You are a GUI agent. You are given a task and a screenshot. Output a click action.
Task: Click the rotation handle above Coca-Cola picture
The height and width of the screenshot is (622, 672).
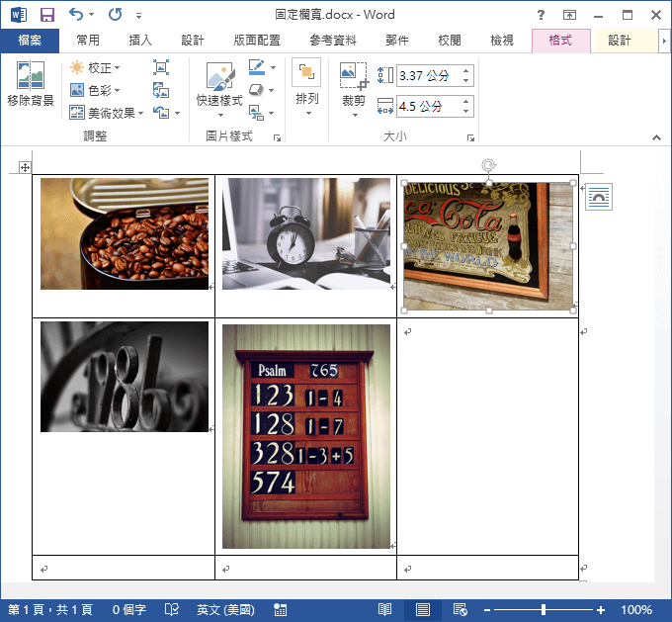pyautogui.click(x=488, y=165)
